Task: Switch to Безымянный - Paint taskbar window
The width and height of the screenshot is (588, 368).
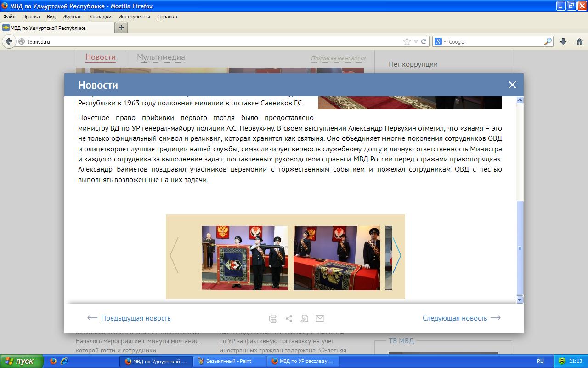Action: 229,361
